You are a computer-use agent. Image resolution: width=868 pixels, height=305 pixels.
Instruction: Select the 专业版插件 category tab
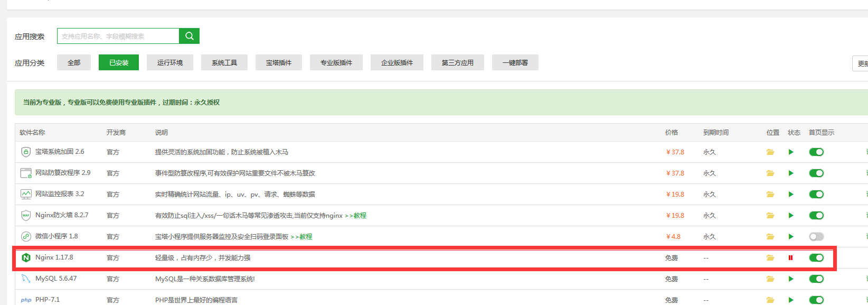tap(336, 62)
